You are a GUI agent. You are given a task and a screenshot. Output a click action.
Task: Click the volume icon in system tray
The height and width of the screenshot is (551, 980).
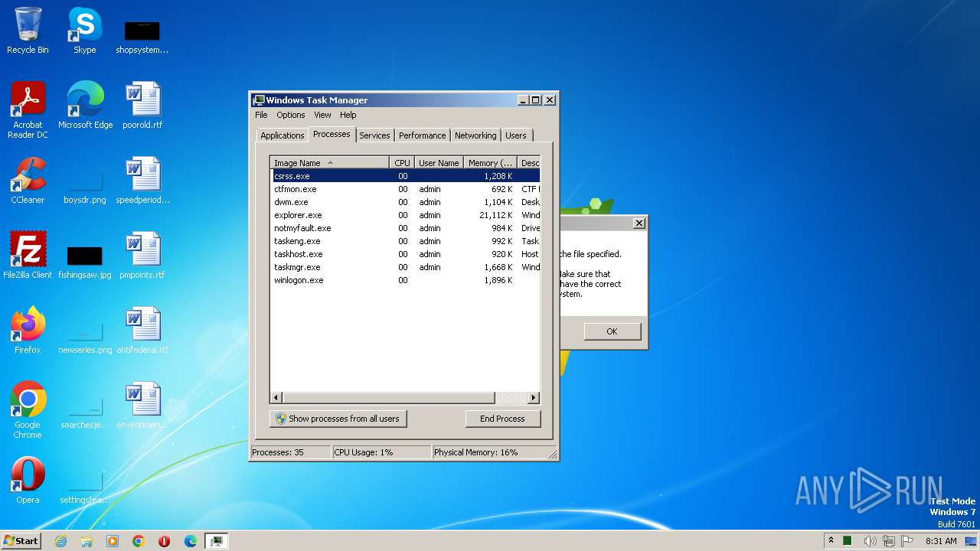870,541
